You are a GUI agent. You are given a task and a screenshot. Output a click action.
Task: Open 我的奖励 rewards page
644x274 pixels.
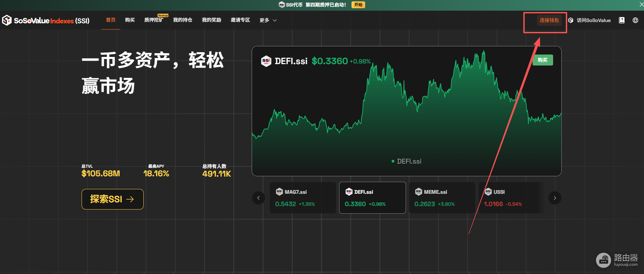coord(211,20)
